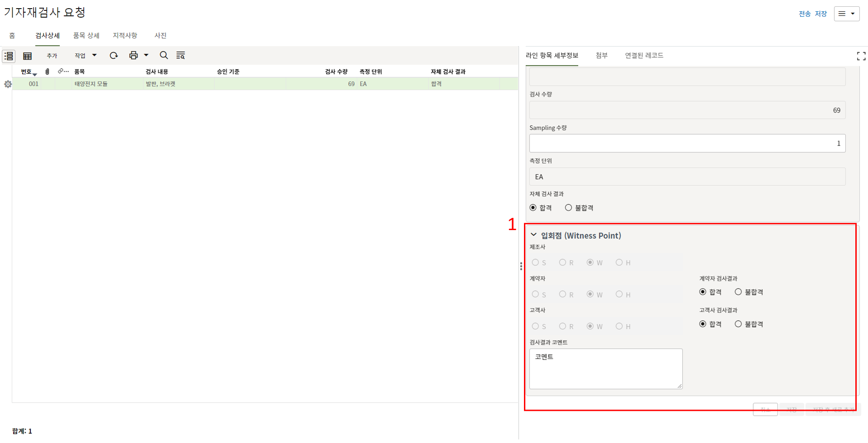Click the 전송 link
Image resolution: width=868 pixels, height=443 pixels.
[804, 14]
